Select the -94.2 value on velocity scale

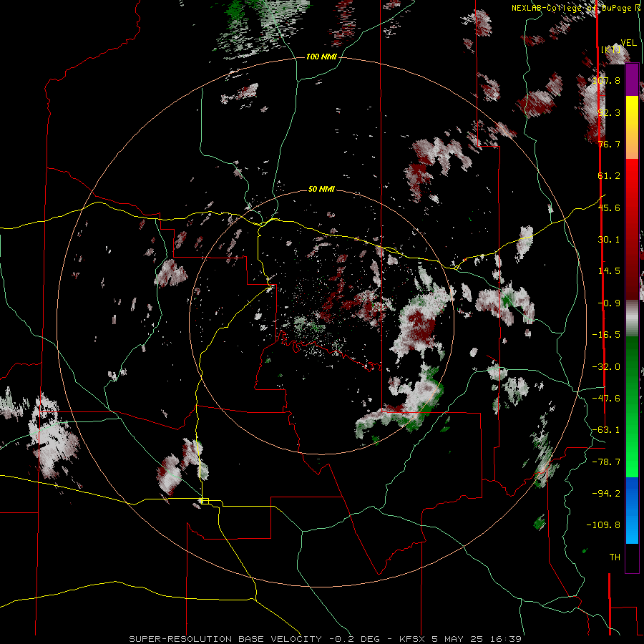tap(606, 494)
